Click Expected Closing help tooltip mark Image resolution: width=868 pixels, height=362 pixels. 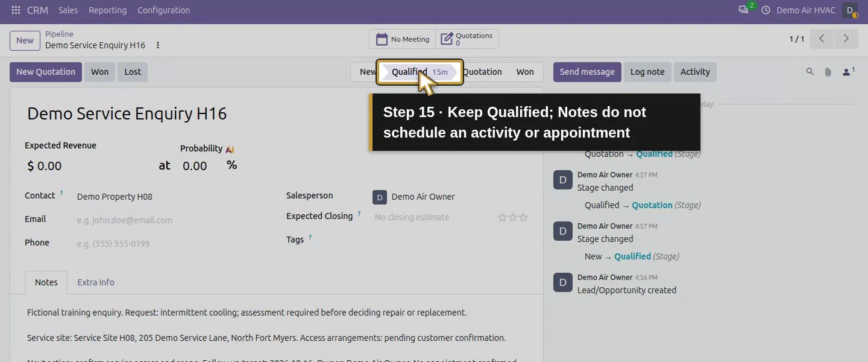(359, 214)
